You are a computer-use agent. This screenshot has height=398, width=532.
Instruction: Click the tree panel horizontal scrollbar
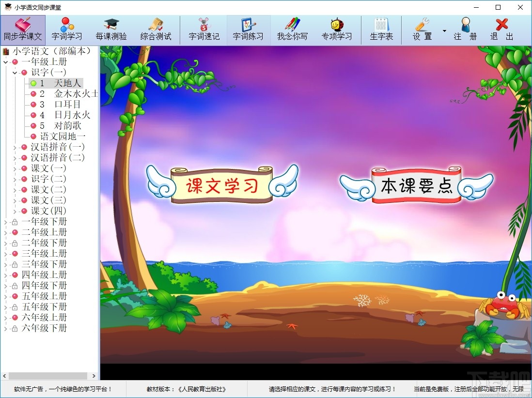coord(48,375)
